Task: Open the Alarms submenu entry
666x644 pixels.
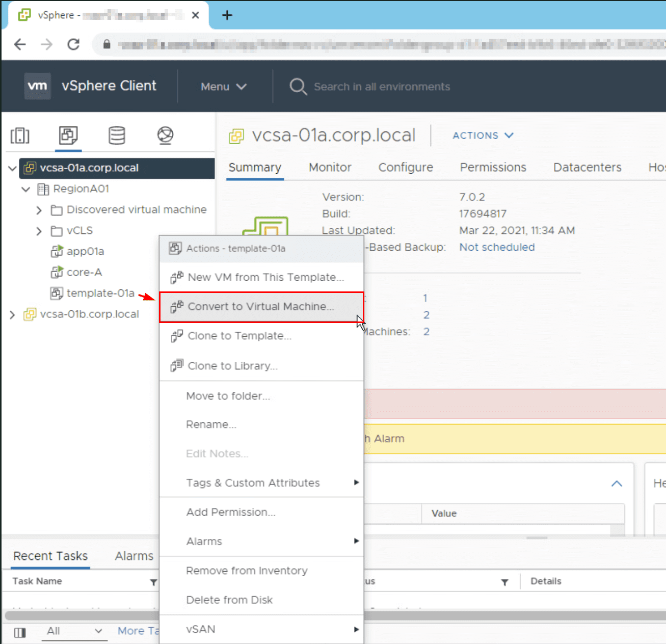Action: pos(261,541)
